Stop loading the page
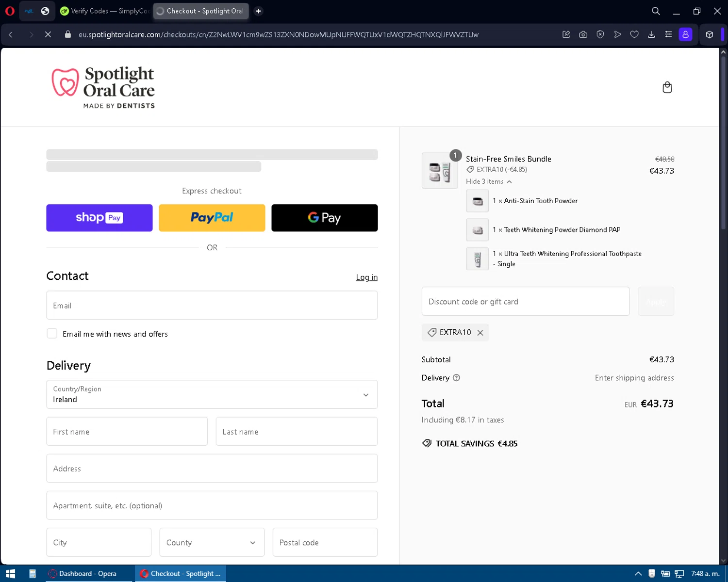Viewport: 728px width, 582px height. tap(48, 34)
